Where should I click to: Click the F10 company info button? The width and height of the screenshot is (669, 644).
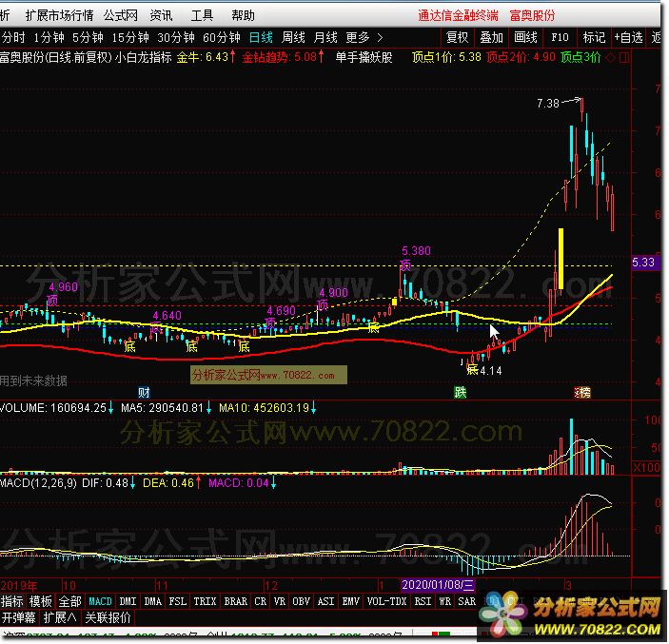(560, 37)
